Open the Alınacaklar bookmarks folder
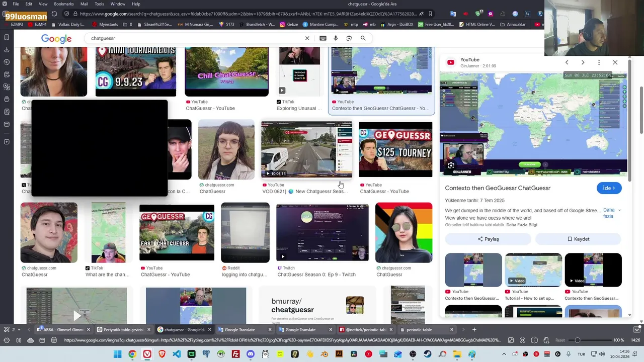Image resolution: width=644 pixels, height=362 pixels. click(512, 24)
